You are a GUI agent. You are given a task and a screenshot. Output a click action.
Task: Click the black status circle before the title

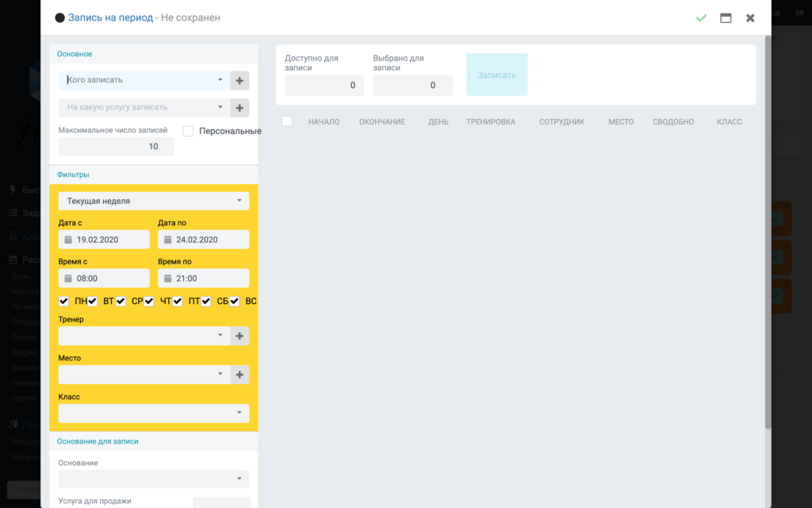point(59,17)
